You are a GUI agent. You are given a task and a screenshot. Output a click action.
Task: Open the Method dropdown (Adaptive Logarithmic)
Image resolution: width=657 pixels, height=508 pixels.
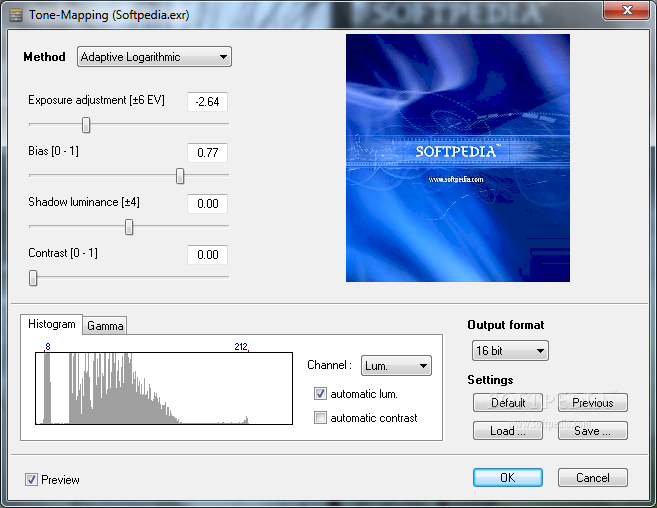pyautogui.click(x=154, y=57)
